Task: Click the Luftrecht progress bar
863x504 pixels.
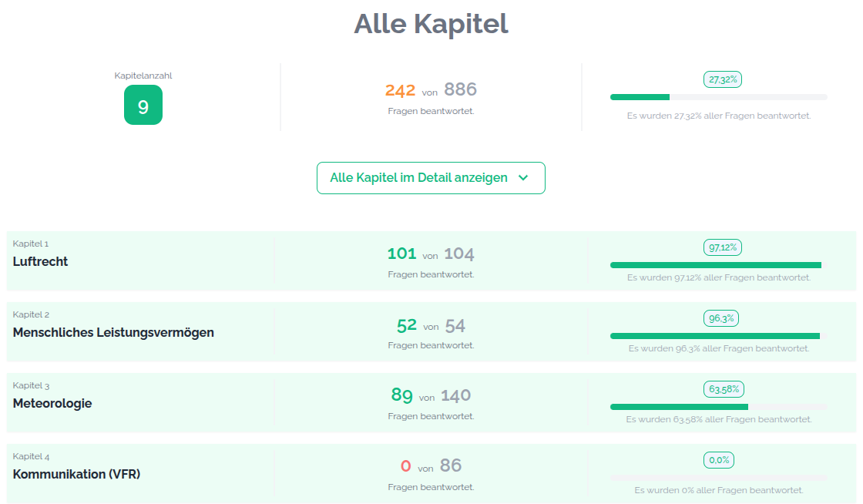Action: coord(718,265)
